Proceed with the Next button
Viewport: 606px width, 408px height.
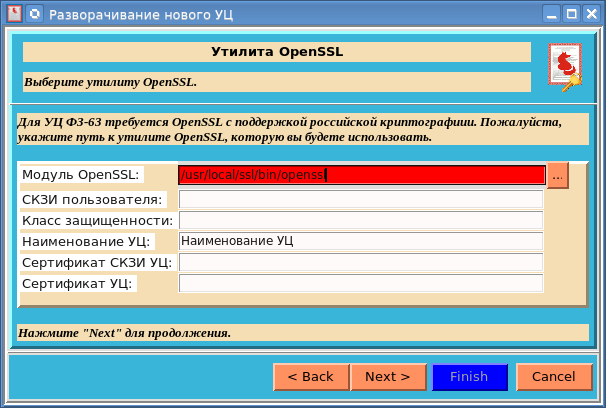[388, 377]
